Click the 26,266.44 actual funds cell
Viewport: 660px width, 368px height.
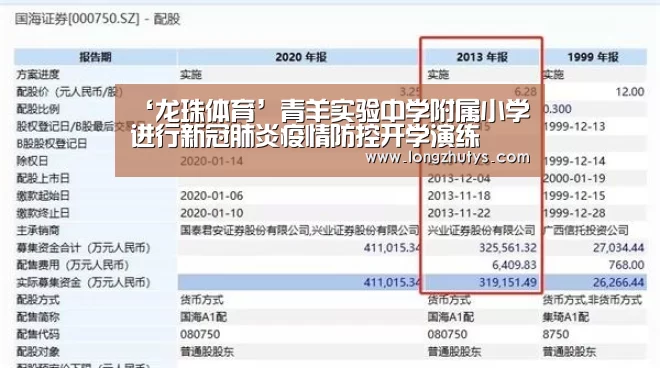(619, 282)
